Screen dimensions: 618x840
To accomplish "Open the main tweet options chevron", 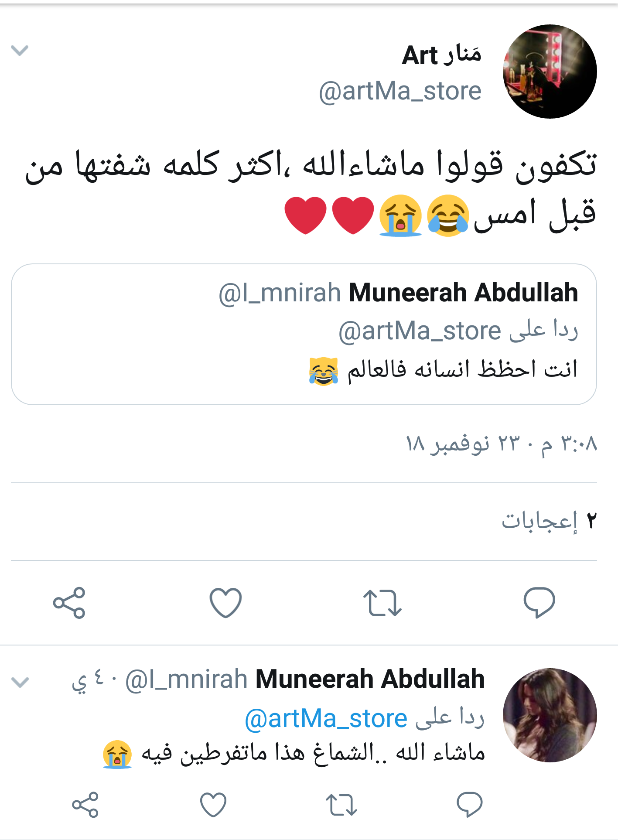I will tap(20, 51).
